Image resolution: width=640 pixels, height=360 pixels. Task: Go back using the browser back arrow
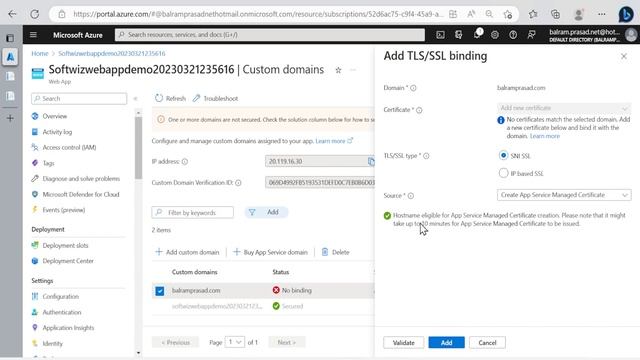pos(12,14)
